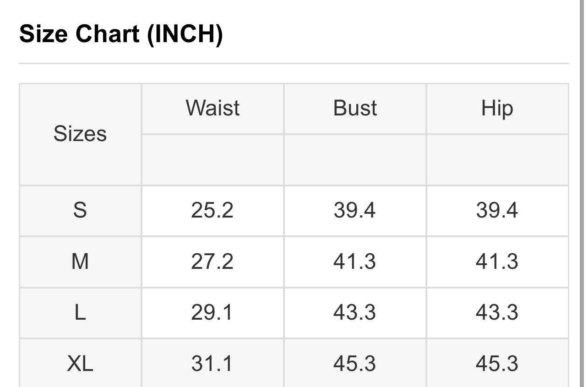Select the S size row label
This screenshot has width=588, height=387.
coord(80,210)
